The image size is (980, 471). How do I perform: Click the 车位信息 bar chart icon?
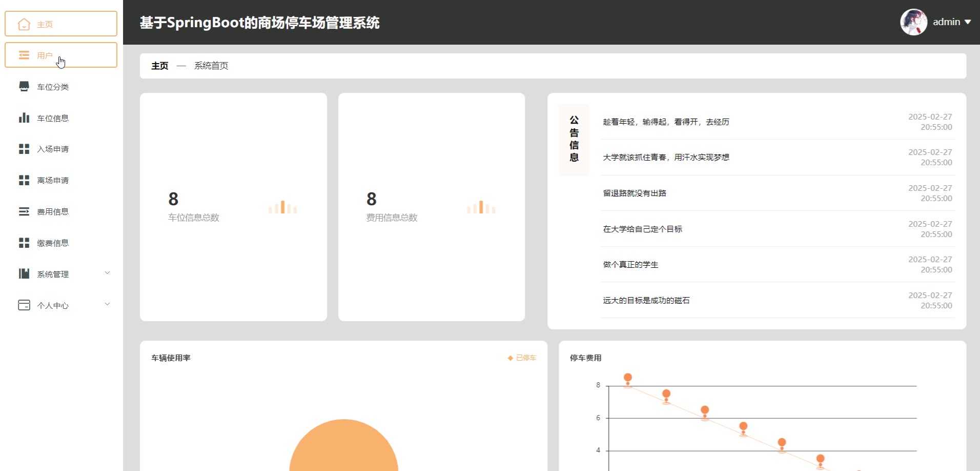[24, 118]
